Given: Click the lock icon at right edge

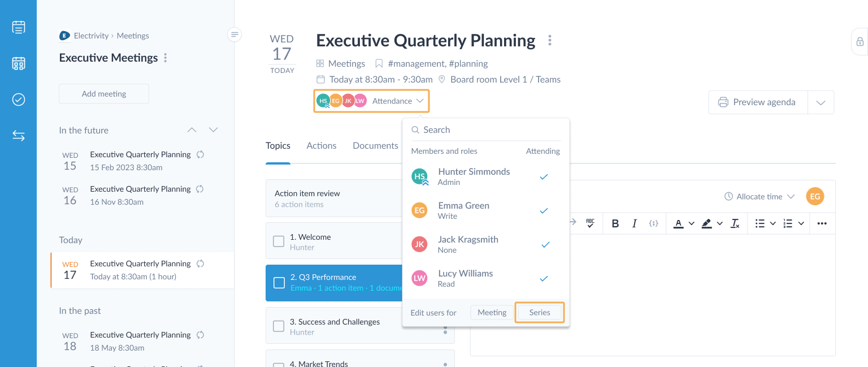Looking at the screenshot, I should (x=860, y=42).
